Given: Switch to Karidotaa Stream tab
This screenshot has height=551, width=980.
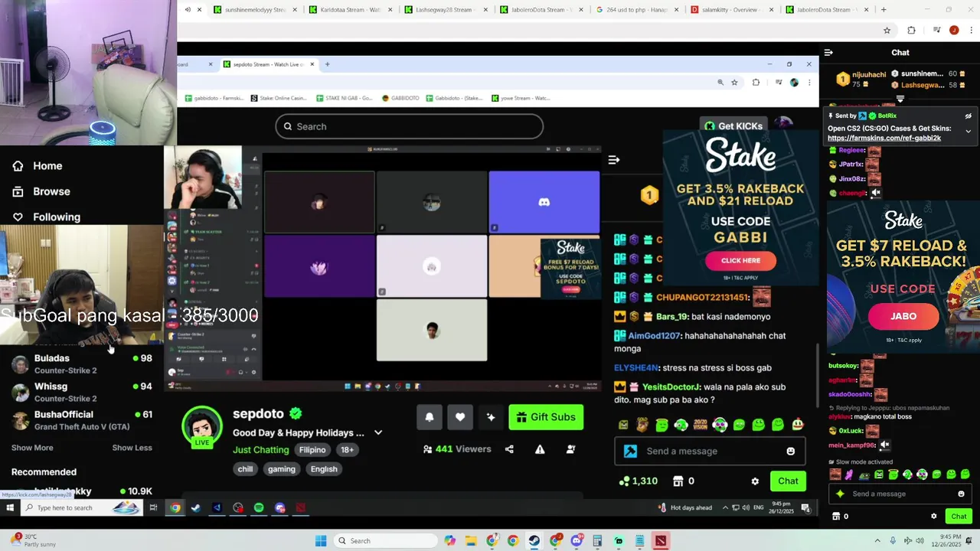Looking at the screenshot, I should click(x=351, y=10).
